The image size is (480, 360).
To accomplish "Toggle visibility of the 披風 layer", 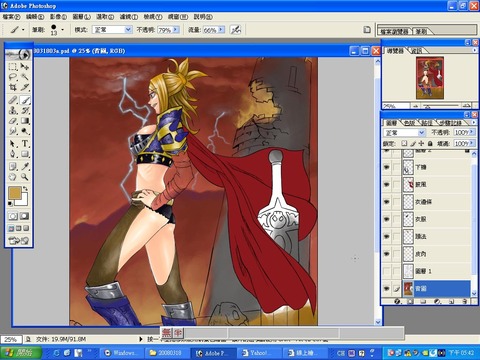I will [x=387, y=184].
